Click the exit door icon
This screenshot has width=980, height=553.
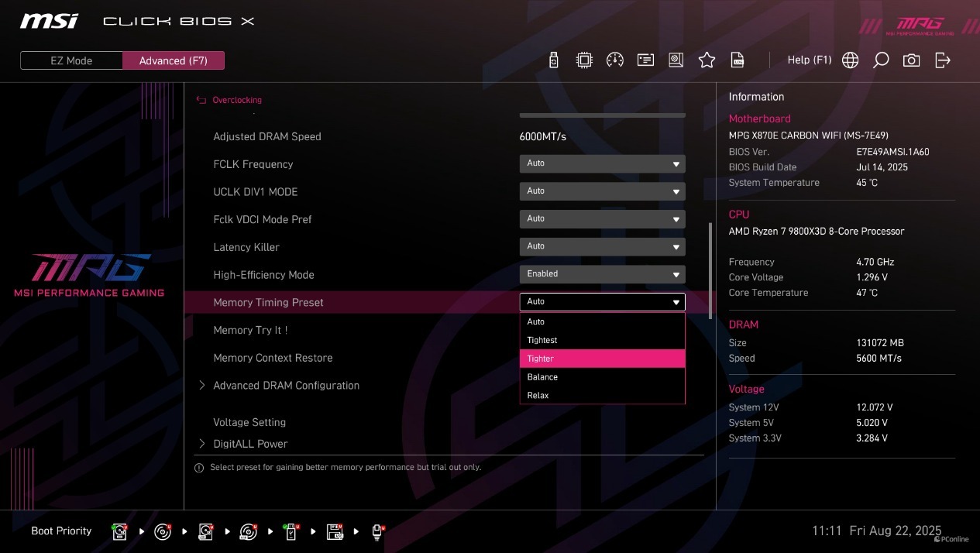coord(942,60)
